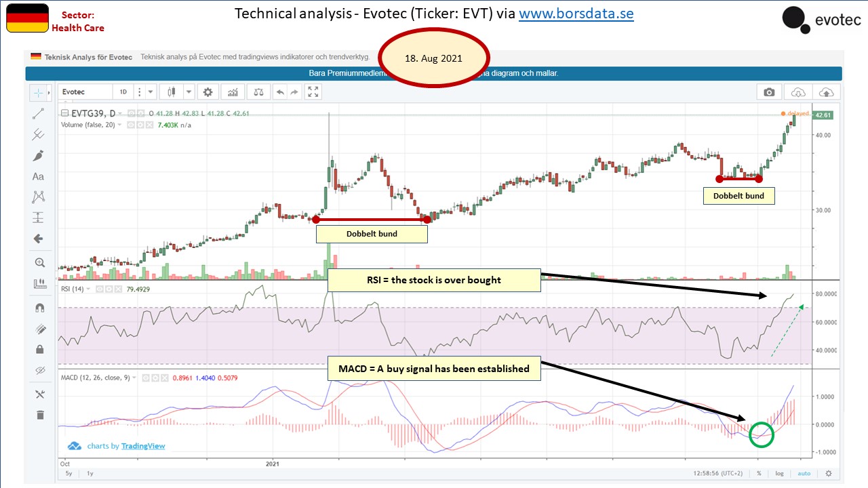Select the trend line drawing tool

point(38,114)
